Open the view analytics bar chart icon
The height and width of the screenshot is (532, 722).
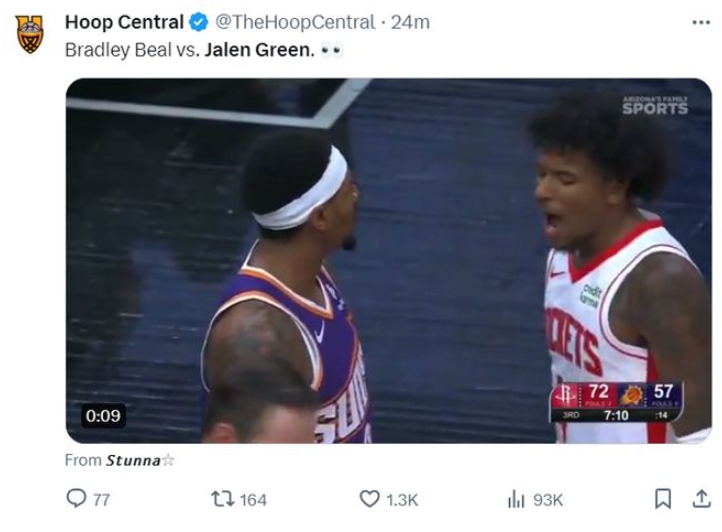(x=516, y=498)
